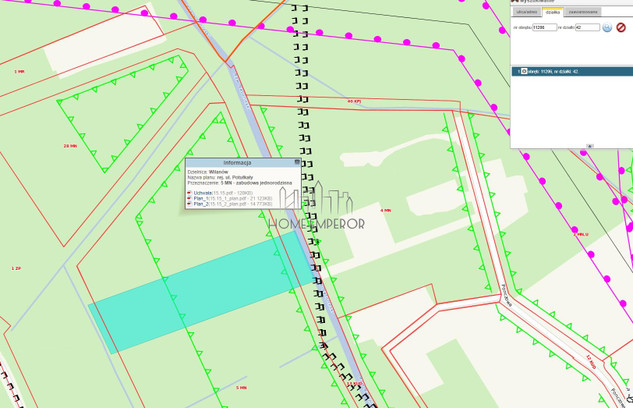Click the highlighted cyan parcel on map
The height and width of the screenshot is (408, 633).
click(x=190, y=290)
